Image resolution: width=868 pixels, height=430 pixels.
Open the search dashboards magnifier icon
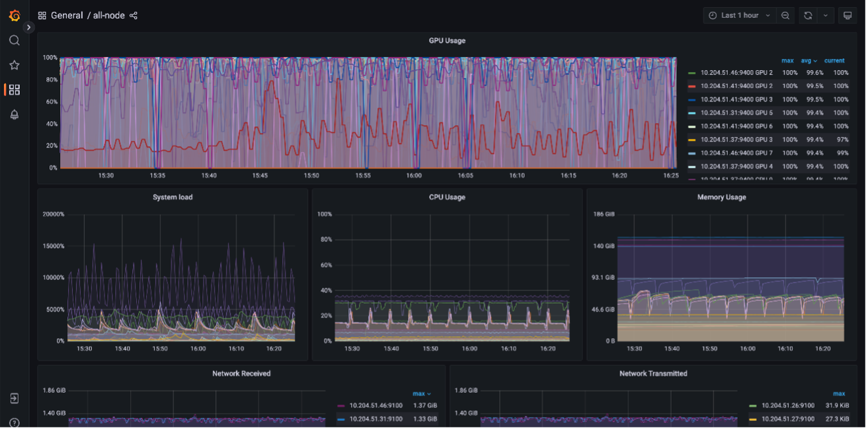pyautogui.click(x=14, y=40)
